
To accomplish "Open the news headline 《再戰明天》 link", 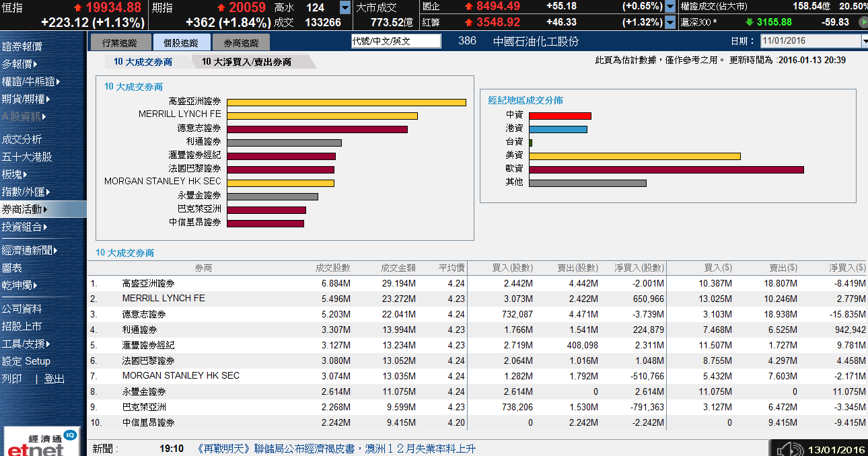I will point(336,449).
